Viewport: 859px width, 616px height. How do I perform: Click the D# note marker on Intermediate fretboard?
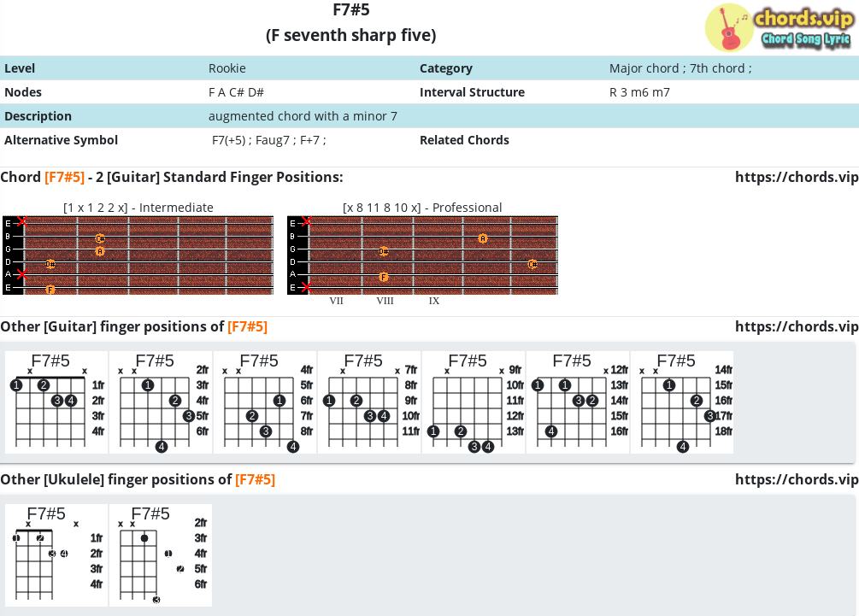click(50, 264)
